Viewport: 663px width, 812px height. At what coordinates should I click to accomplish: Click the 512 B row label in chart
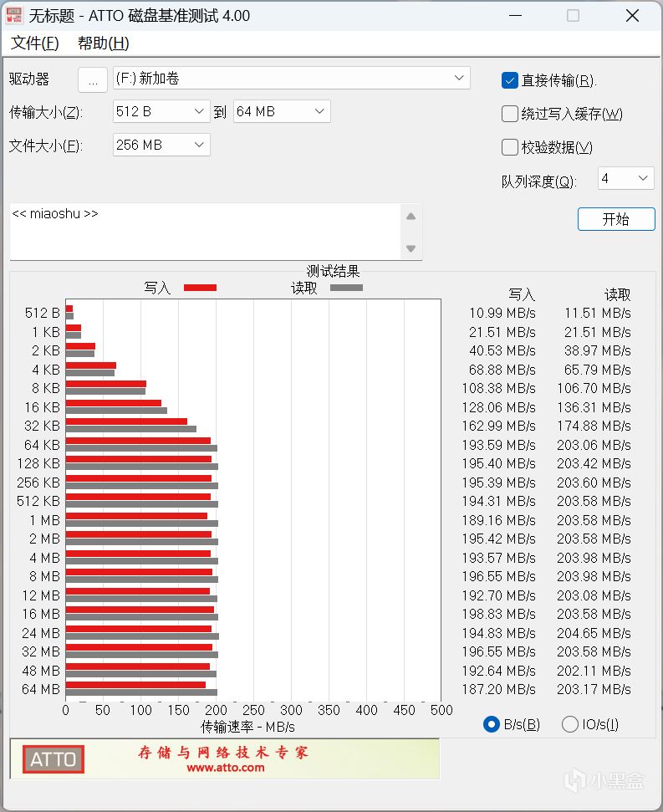pos(43,313)
